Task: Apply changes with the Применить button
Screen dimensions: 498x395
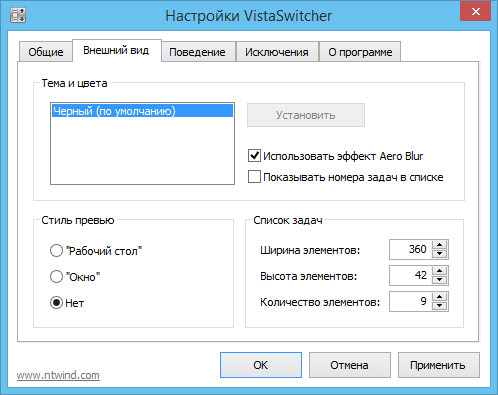Action: coord(438,365)
